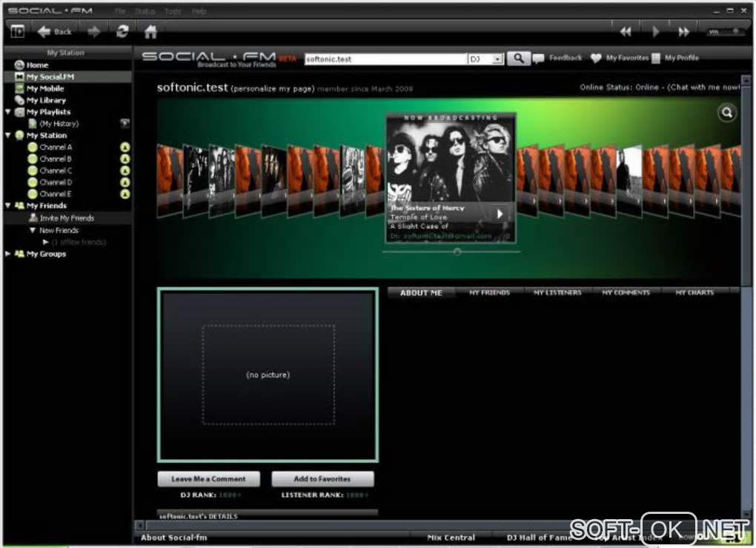Open Feedback speech bubble icon
The image size is (756, 548).
coord(539,59)
